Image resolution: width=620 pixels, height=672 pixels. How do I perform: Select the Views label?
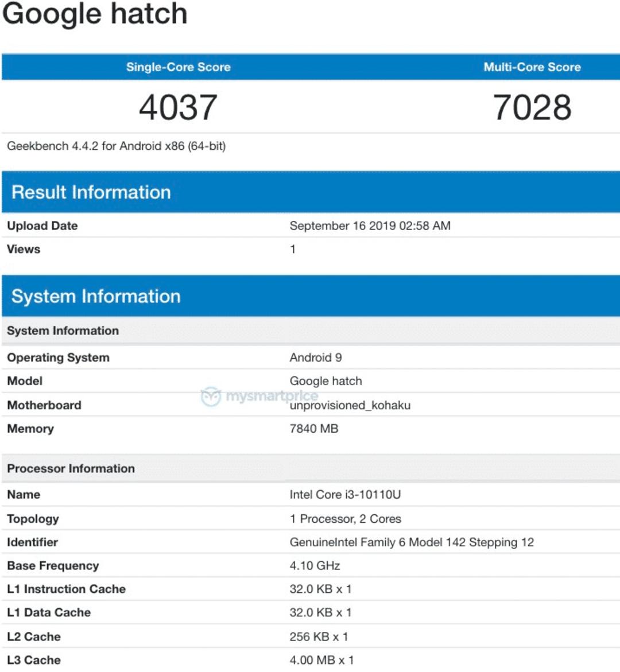[24, 249]
